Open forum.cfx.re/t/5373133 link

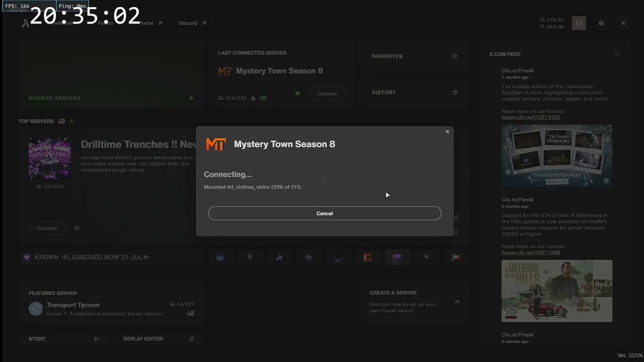(531, 117)
